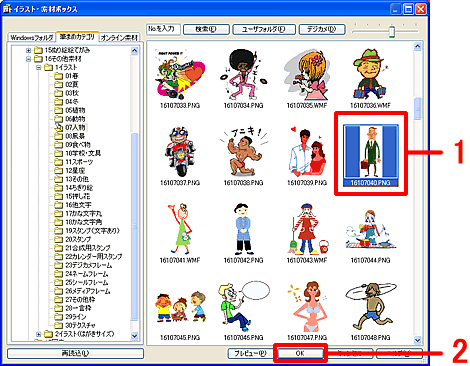
Task: Open the 20スタンプ folder icon
Action: click(58, 239)
